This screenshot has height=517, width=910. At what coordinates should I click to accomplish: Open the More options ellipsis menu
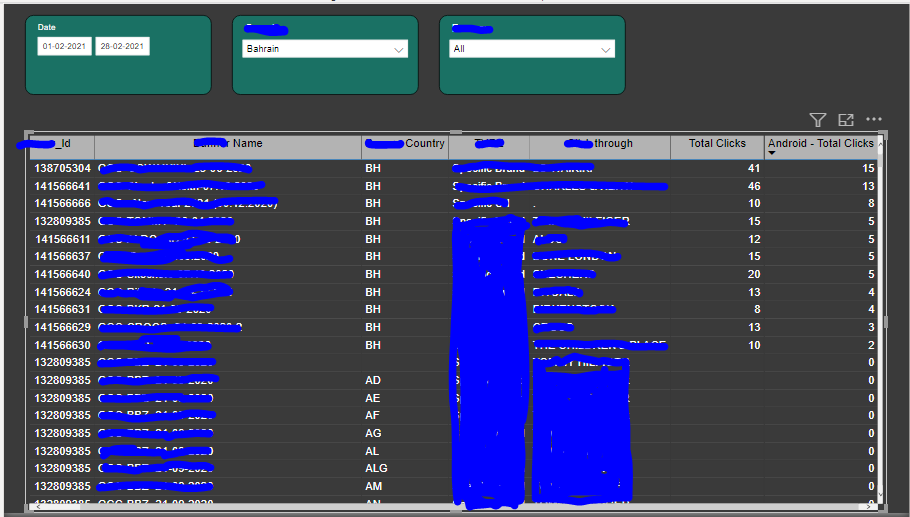pyautogui.click(x=873, y=119)
